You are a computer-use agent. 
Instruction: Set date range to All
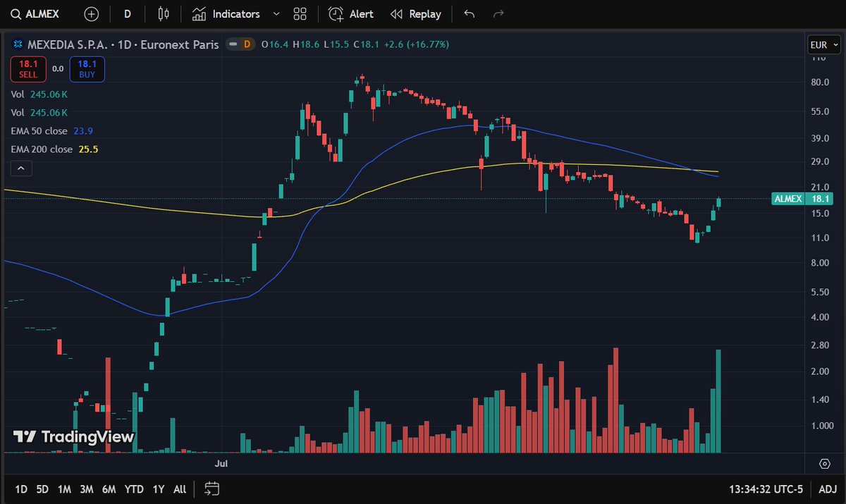coord(180,488)
